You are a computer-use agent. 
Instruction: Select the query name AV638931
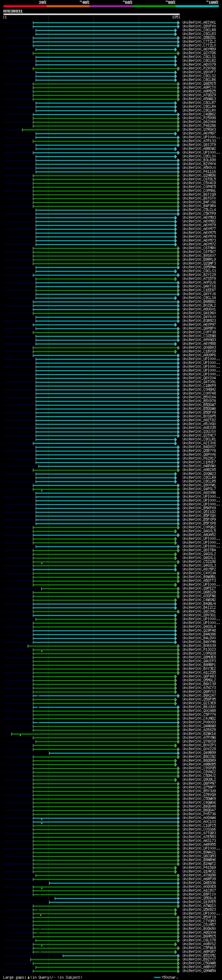13,11
